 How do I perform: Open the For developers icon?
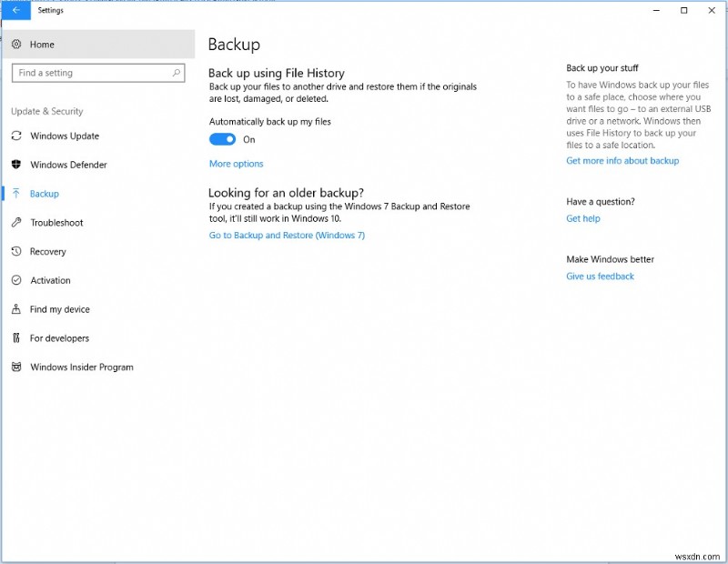[16, 337]
